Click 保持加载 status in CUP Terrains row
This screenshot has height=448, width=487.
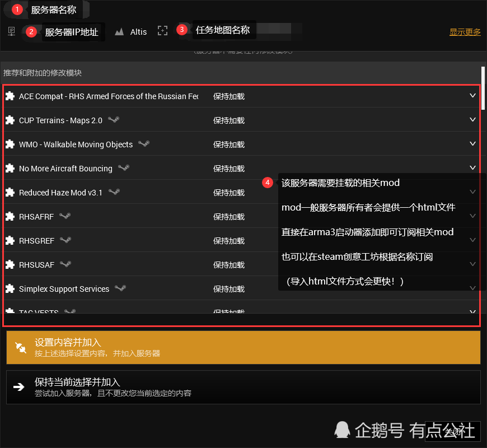tap(229, 120)
